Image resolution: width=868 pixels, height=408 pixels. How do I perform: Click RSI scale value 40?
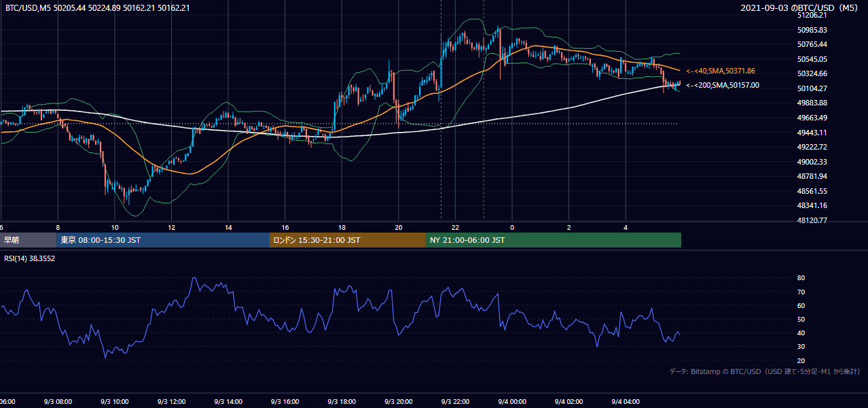[801, 333]
